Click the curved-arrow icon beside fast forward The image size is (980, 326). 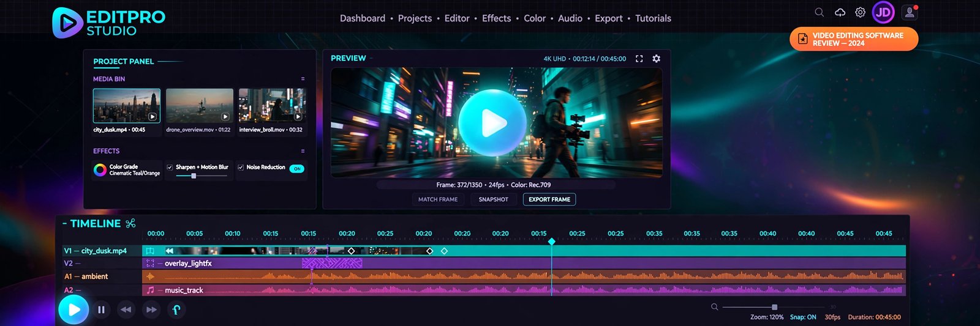176,309
